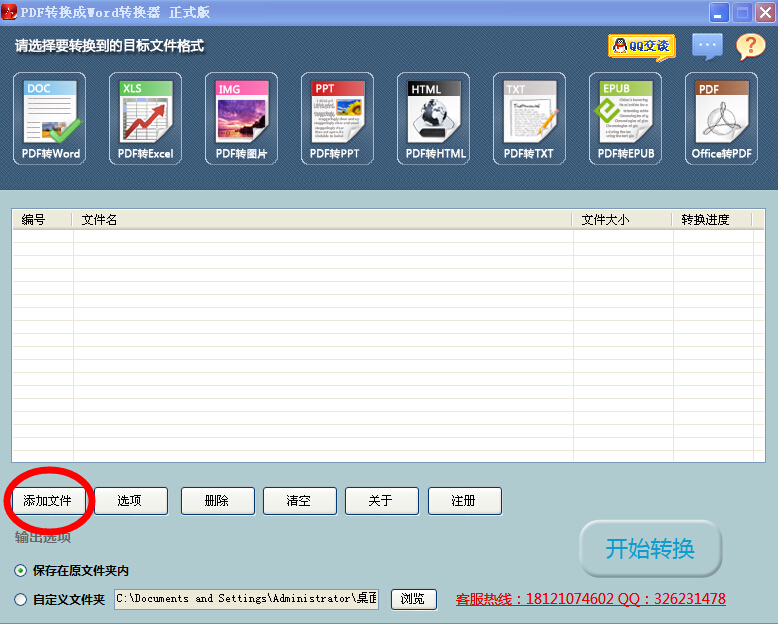Clear the list with 清空 button
Viewport: 778px width, 624px height.
click(x=300, y=501)
